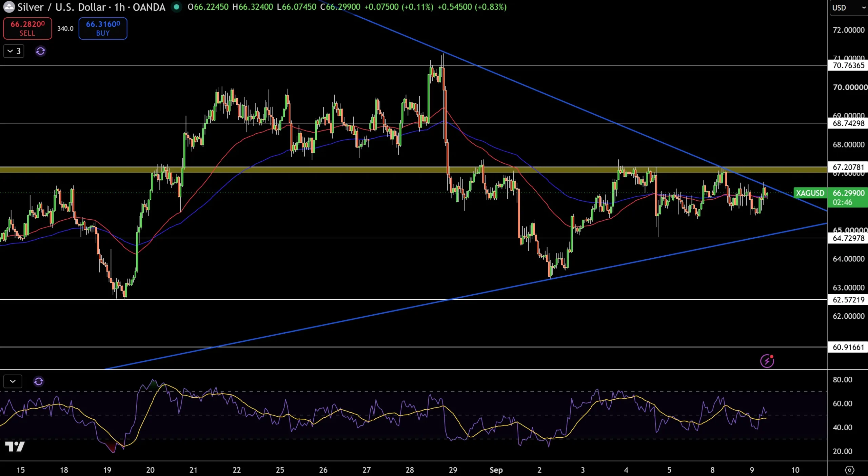Select the yellow 67.20781 resistance zone
The width and height of the screenshot is (868, 476).
click(413, 170)
